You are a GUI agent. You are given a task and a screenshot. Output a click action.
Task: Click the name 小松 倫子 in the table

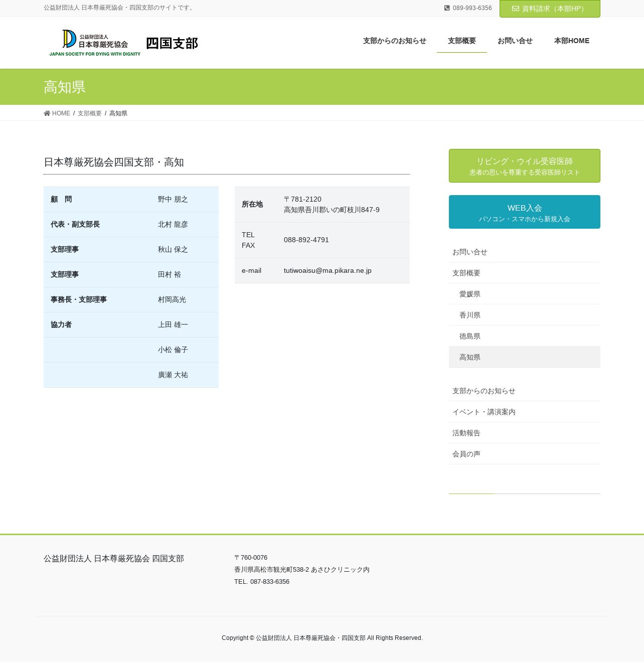pyautogui.click(x=173, y=350)
